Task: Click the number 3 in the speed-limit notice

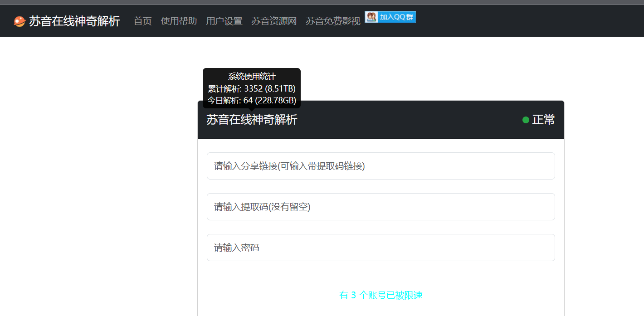Action: pyautogui.click(x=354, y=296)
